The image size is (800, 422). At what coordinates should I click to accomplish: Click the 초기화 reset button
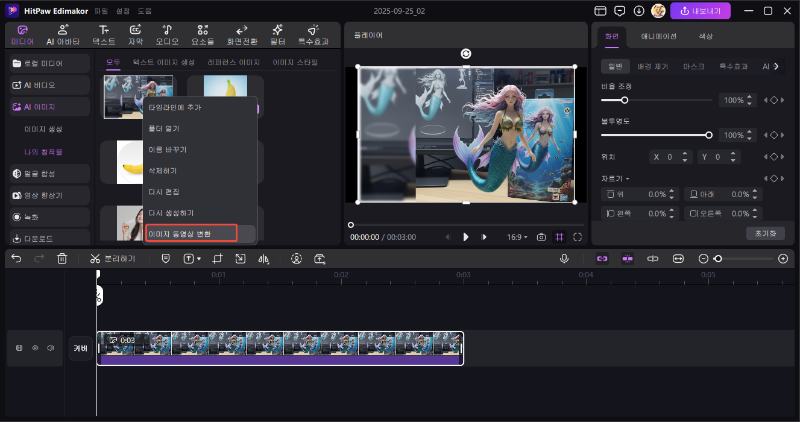pyautogui.click(x=765, y=233)
